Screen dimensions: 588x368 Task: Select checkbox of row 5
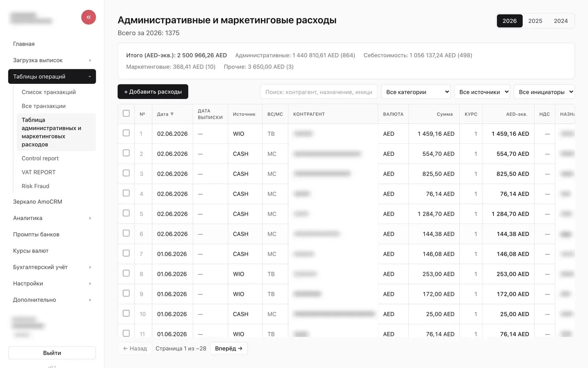coord(126,213)
